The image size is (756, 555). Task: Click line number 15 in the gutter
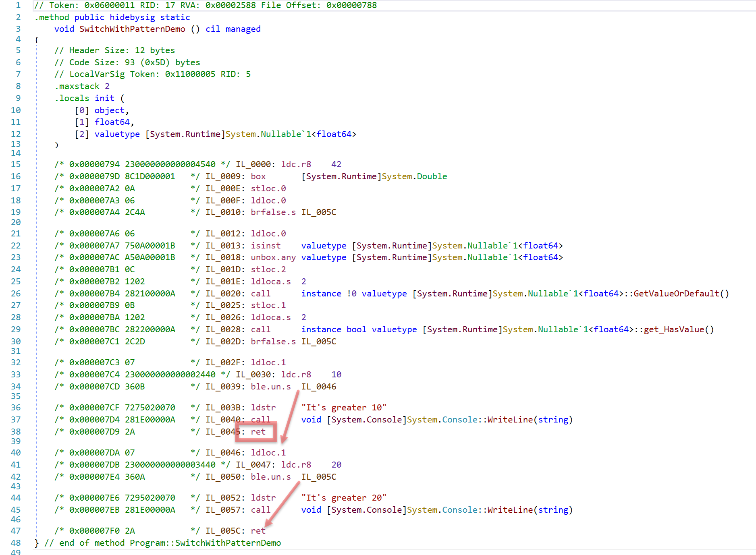pyautogui.click(x=16, y=164)
